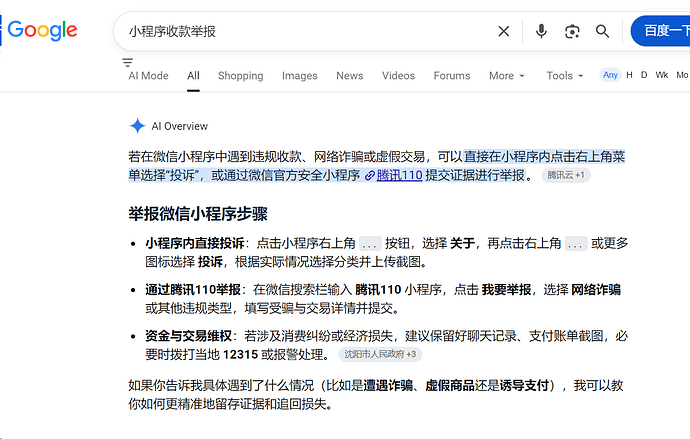This screenshot has height=439, width=690.
Task: Select the Wk (past week) time filter
Action: click(661, 75)
